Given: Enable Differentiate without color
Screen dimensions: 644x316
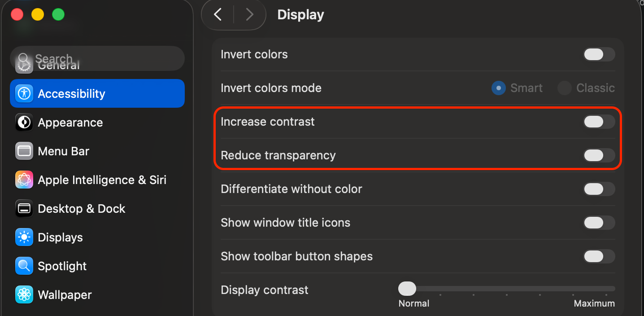Looking at the screenshot, I should tap(599, 189).
